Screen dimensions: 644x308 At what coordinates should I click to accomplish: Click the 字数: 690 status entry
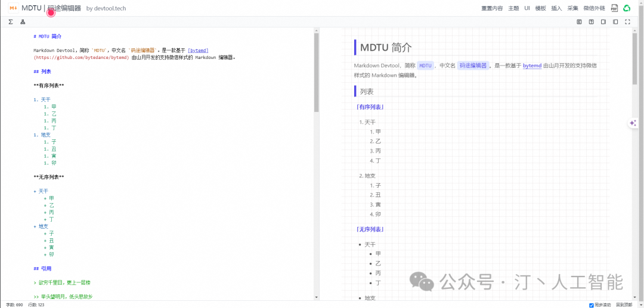[14, 305]
